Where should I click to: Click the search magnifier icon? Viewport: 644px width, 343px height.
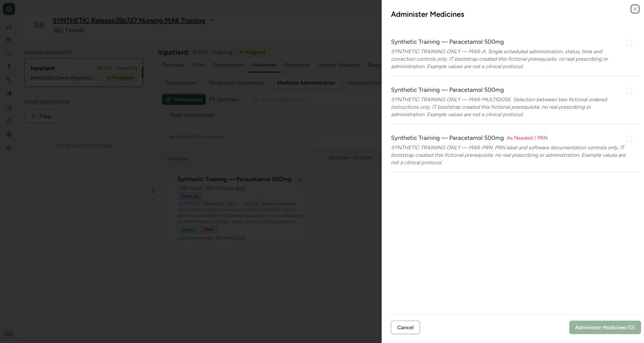pyautogui.click(x=255, y=99)
